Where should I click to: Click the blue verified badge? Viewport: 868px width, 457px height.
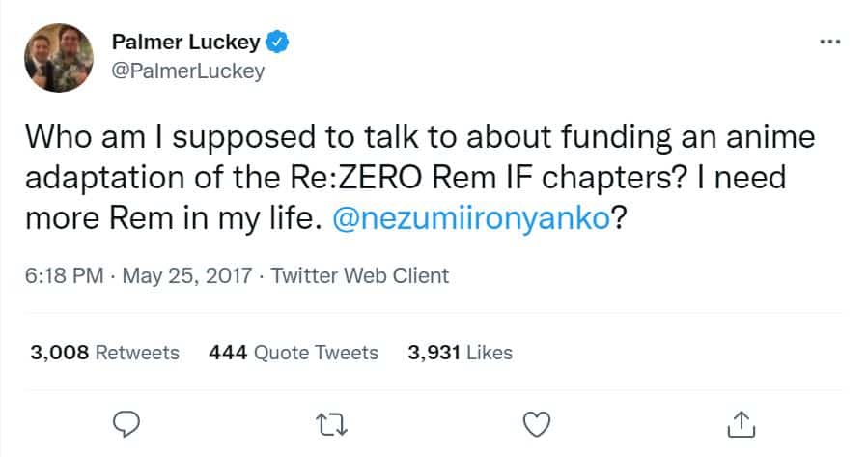279,43
